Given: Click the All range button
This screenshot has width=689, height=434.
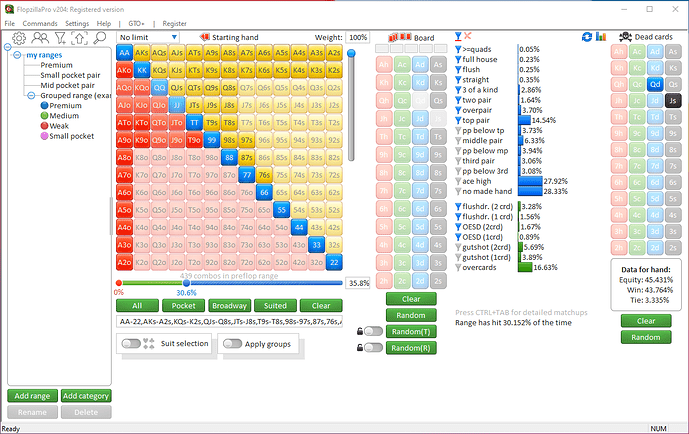Looking at the screenshot, I should tap(137, 306).
